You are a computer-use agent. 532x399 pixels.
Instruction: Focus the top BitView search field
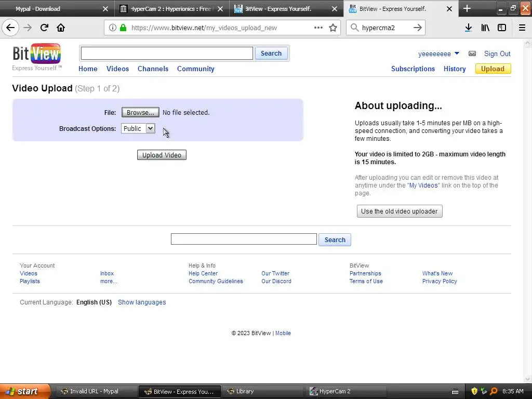pos(167,54)
